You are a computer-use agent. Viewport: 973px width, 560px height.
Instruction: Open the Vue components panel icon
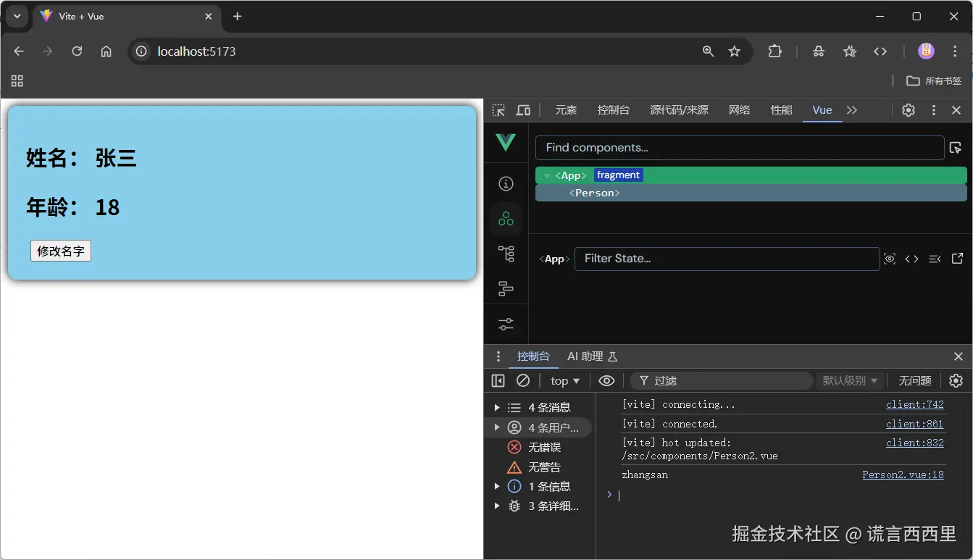[506, 218]
